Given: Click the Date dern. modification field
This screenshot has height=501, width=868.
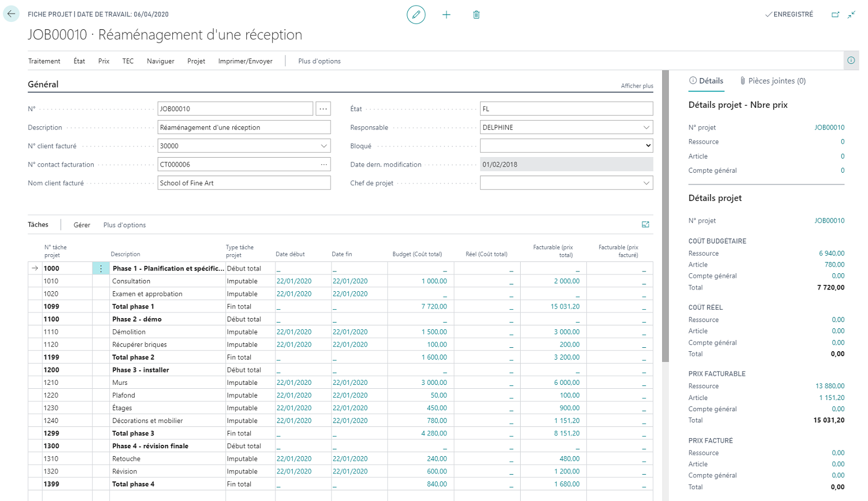Looking at the screenshot, I should 567,164.
